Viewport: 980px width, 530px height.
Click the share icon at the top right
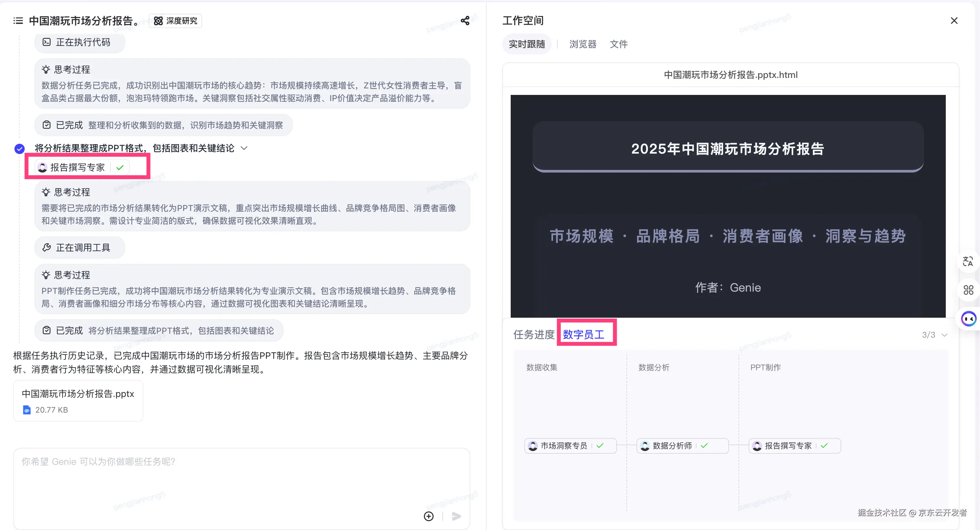coord(465,21)
